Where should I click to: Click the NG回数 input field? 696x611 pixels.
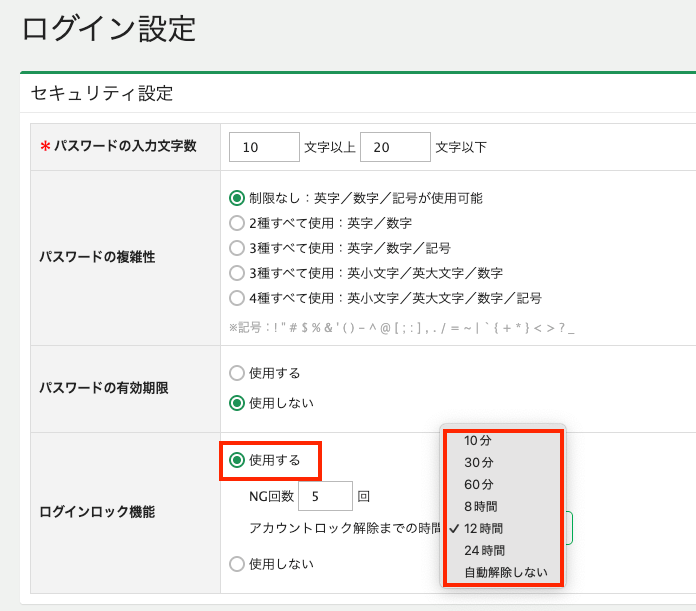click(x=324, y=496)
